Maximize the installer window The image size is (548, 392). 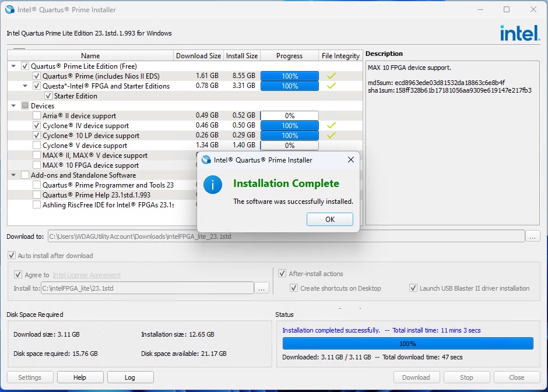click(x=507, y=9)
